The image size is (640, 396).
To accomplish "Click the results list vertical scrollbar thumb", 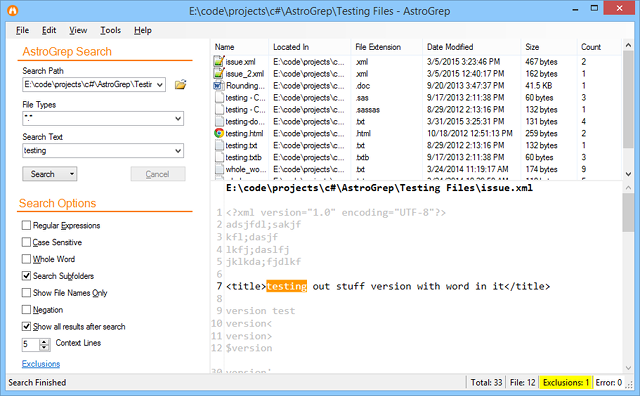I will tap(628, 100).
